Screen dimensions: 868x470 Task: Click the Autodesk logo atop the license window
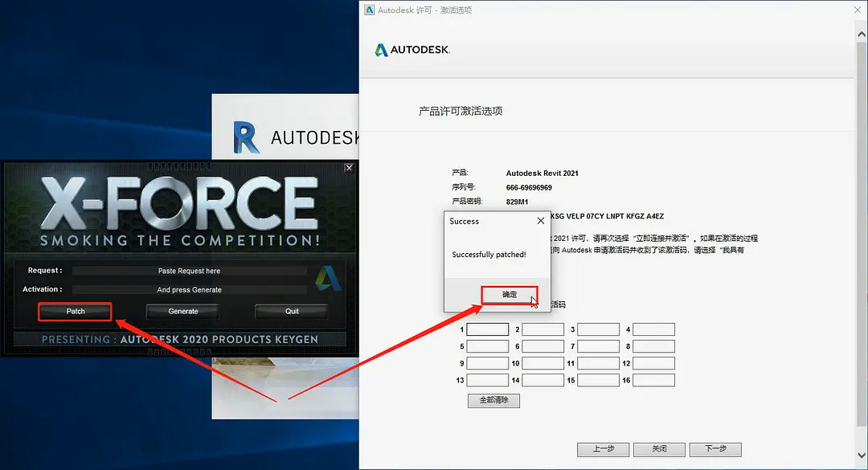click(x=411, y=50)
